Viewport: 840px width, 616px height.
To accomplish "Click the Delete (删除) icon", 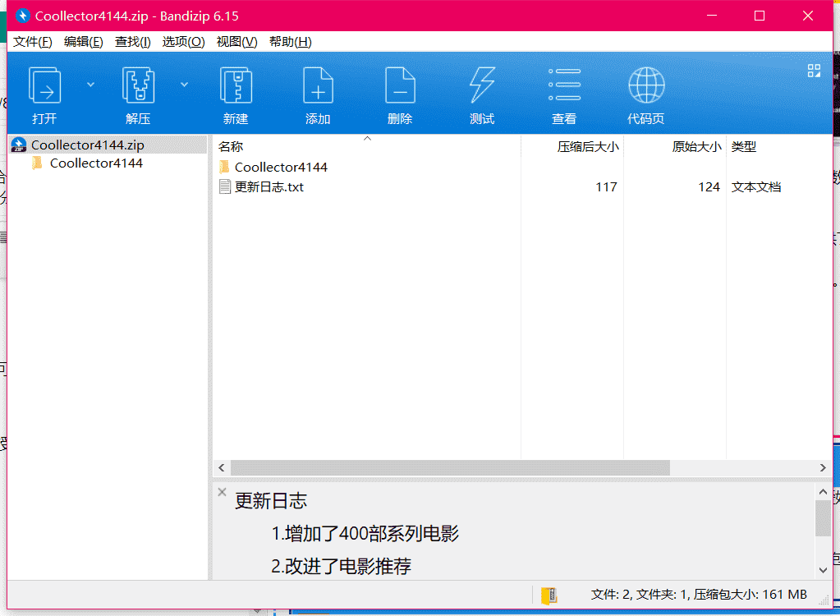I will click(x=400, y=85).
